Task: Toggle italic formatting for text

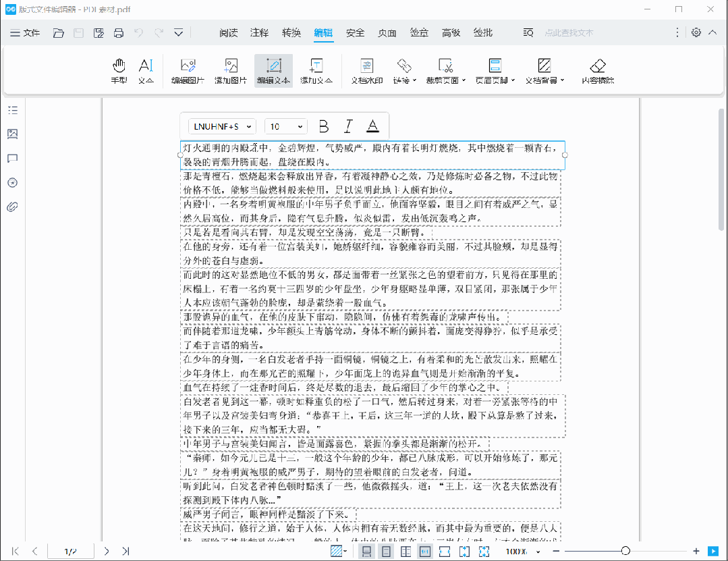Action: click(x=348, y=126)
